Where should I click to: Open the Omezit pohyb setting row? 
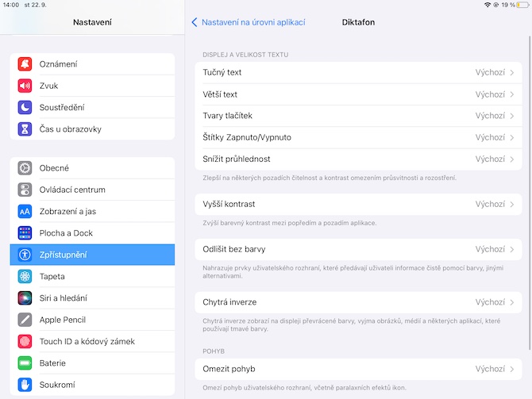click(x=357, y=369)
